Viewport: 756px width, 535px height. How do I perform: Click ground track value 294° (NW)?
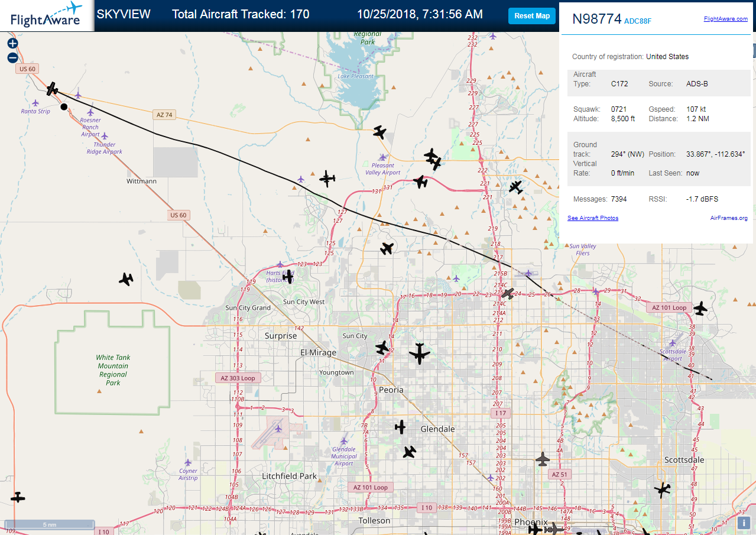click(x=628, y=154)
